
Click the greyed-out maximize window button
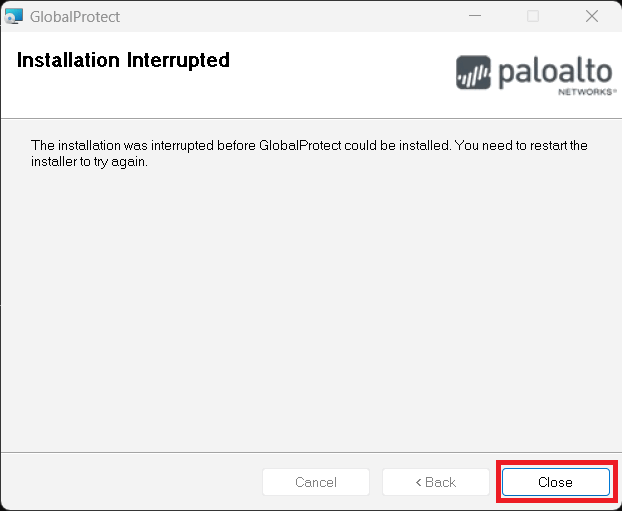point(533,16)
